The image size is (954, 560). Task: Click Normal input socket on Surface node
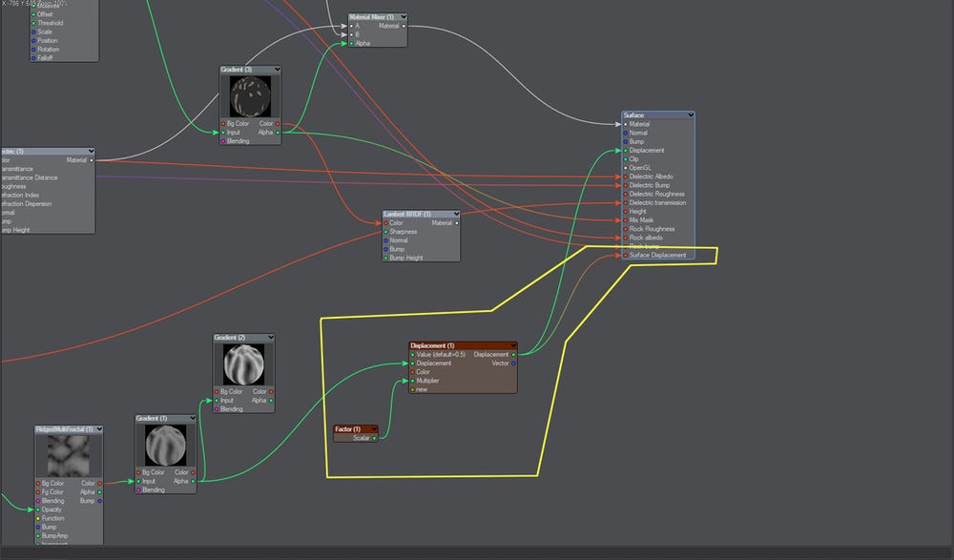626,133
